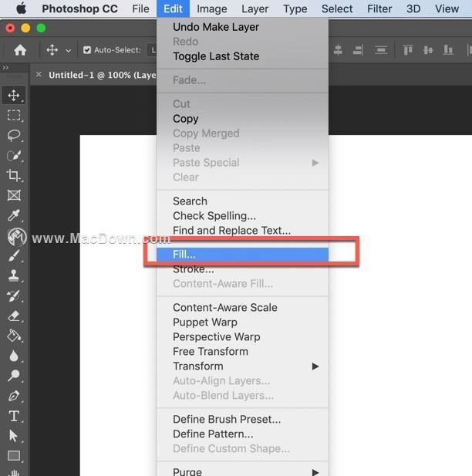Select the Paint Bucket tool
472x476 pixels.
pos(14,336)
